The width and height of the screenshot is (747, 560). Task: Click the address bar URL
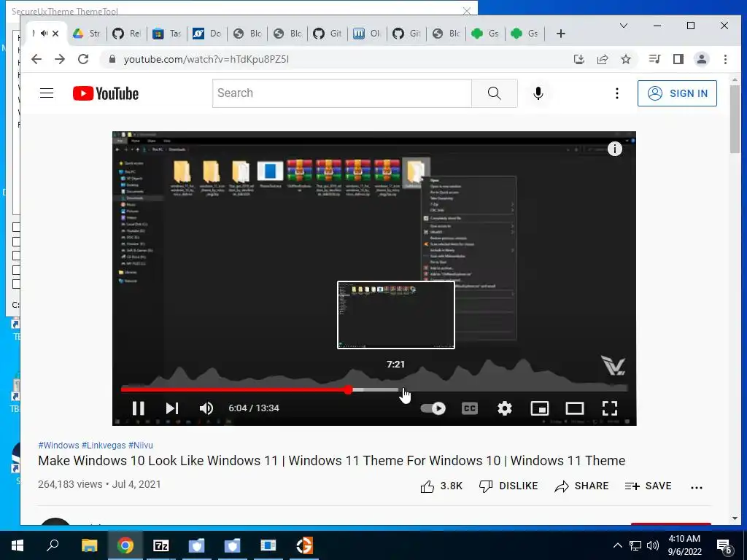206,59
